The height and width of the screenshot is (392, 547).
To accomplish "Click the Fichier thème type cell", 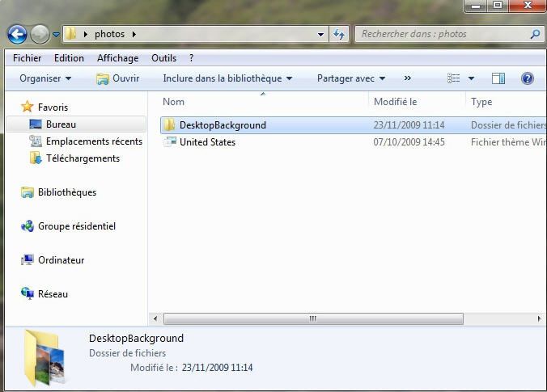I will (x=509, y=142).
